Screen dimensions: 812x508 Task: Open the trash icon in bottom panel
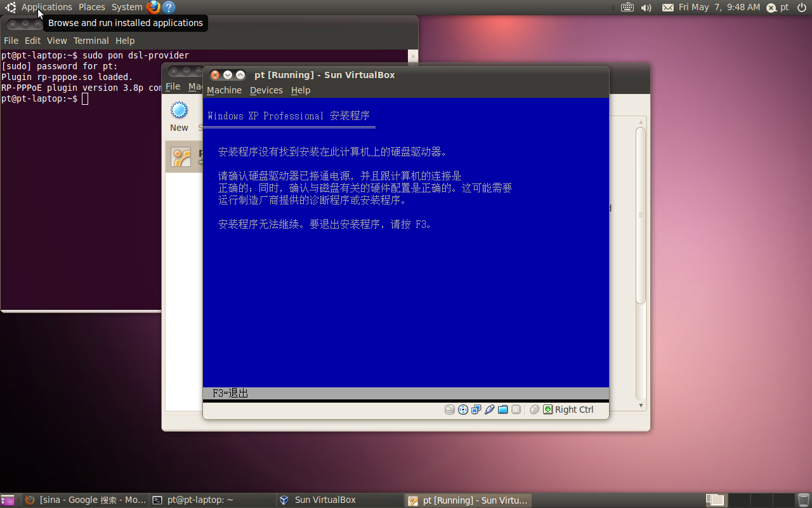[x=803, y=500]
